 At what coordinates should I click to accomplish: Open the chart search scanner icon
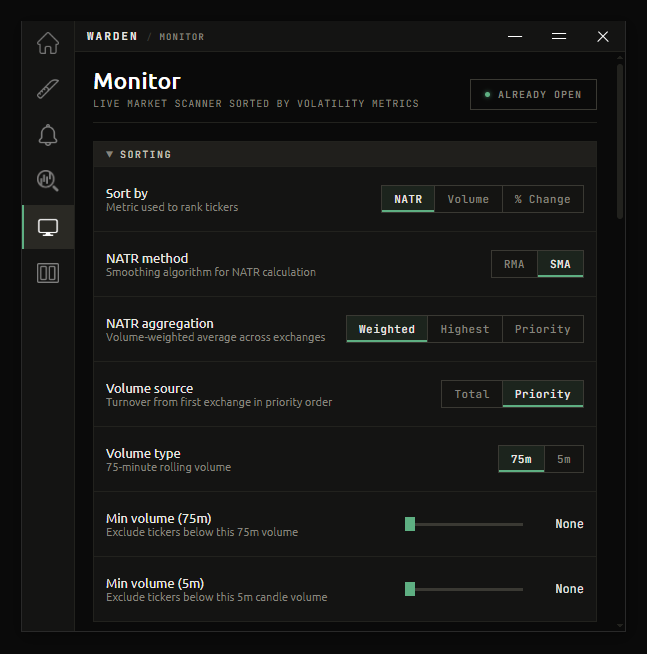coord(48,181)
